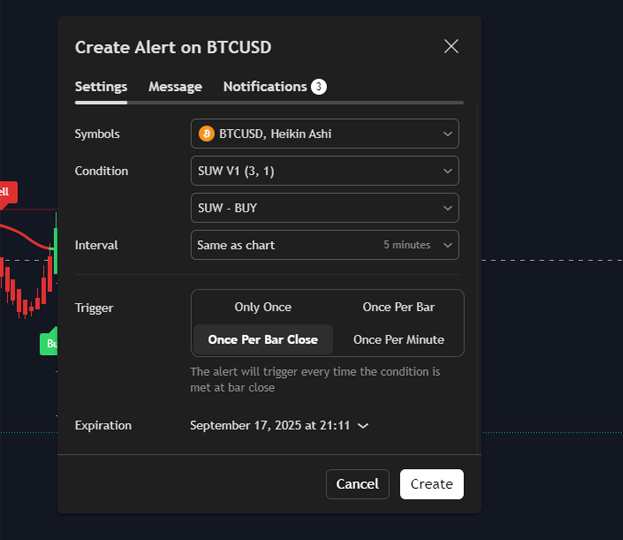623x540 pixels.
Task: Select the Once Per Bar trigger
Action: (398, 307)
